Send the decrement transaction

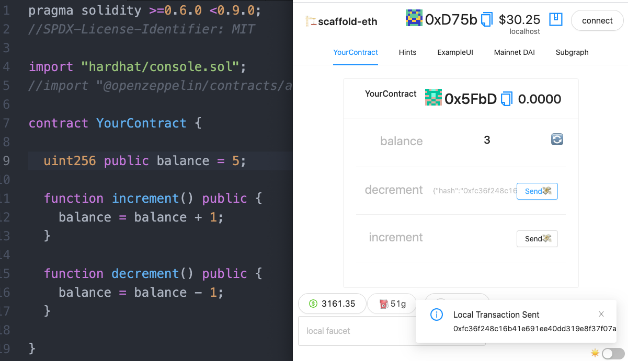pyautogui.click(x=537, y=191)
